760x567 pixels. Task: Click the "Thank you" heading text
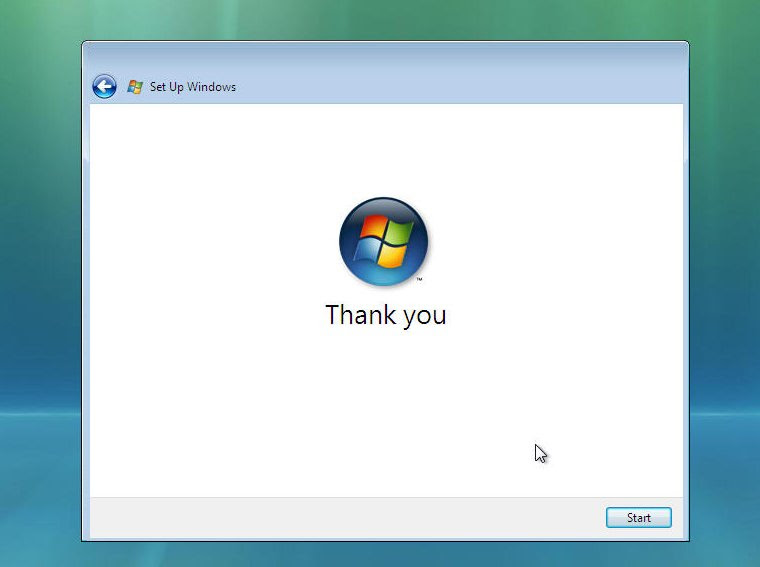[x=386, y=315]
